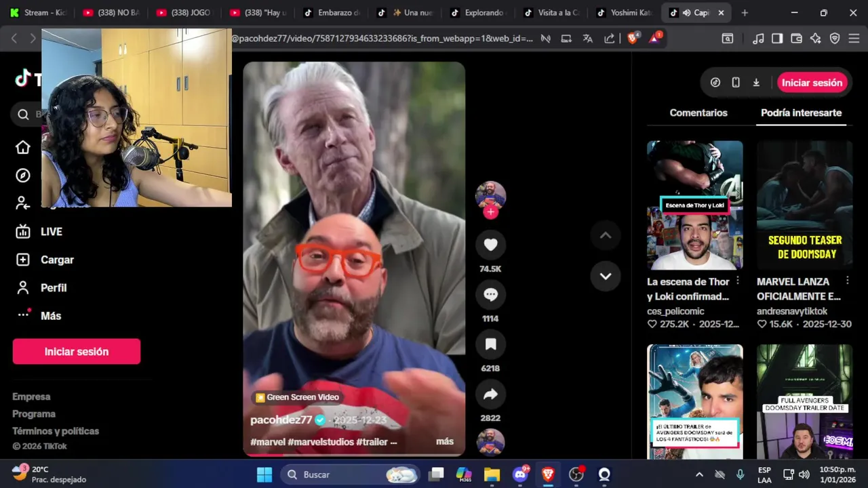Save video with bookmark icon
Viewport: 868px width, 488px height.
pos(490,344)
